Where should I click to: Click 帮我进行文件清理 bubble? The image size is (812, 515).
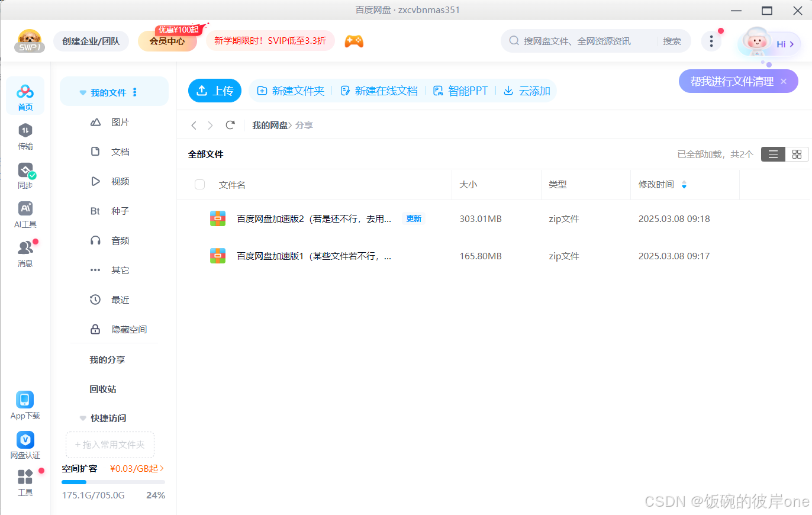click(x=732, y=82)
